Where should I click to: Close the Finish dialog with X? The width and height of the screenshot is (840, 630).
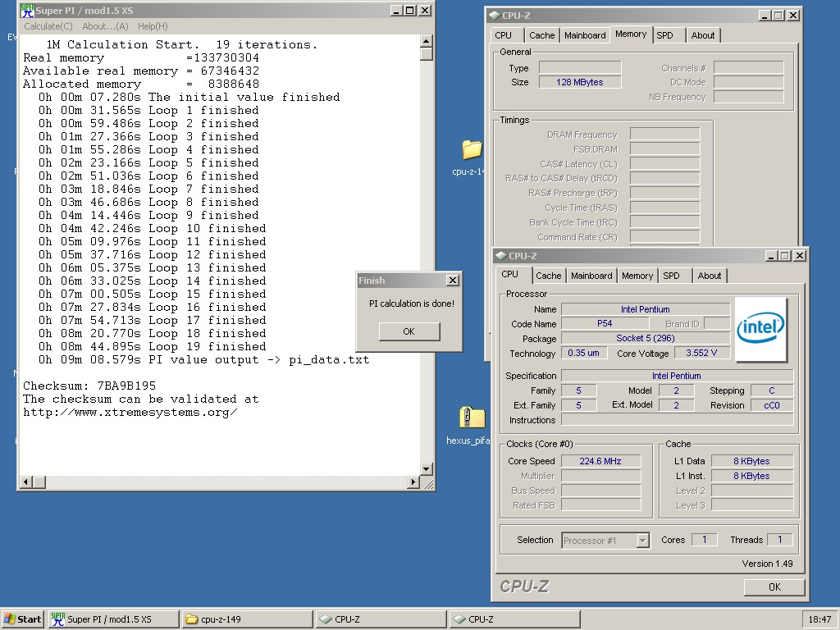pyautogui.click(x=453, y=281)
